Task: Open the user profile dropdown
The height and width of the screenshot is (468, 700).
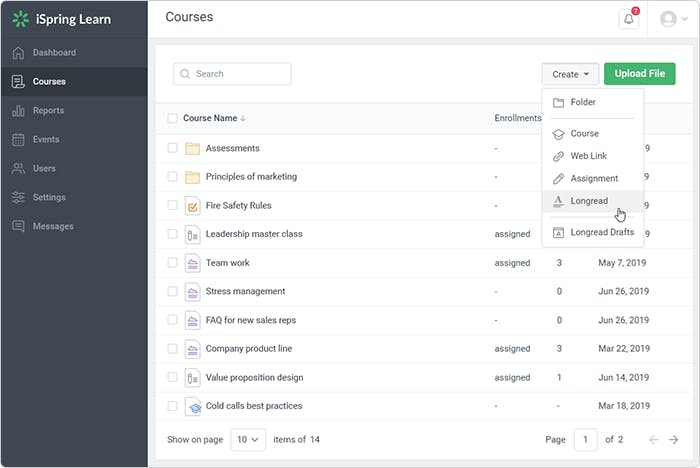Action: coord(674,18)
